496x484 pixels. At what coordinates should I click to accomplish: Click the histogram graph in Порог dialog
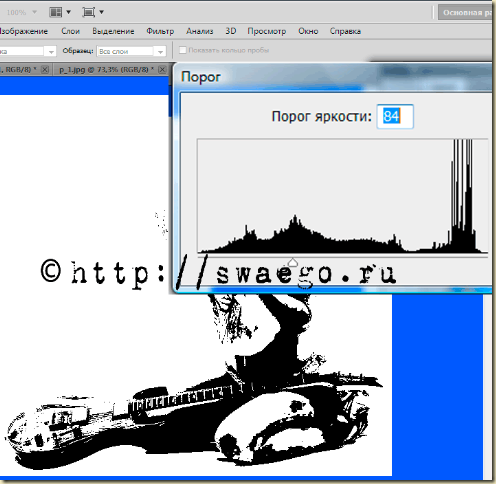point(343,196)
